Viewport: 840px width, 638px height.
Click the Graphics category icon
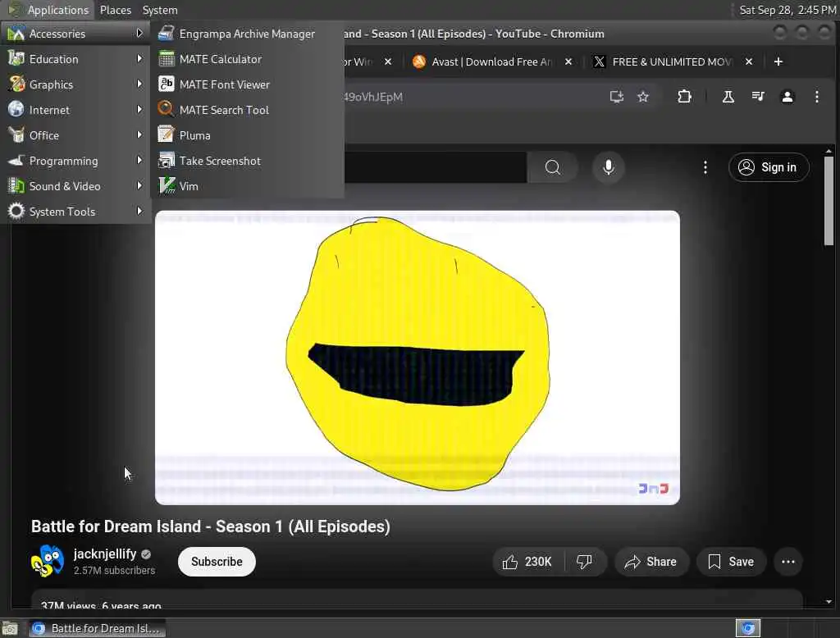16,84
